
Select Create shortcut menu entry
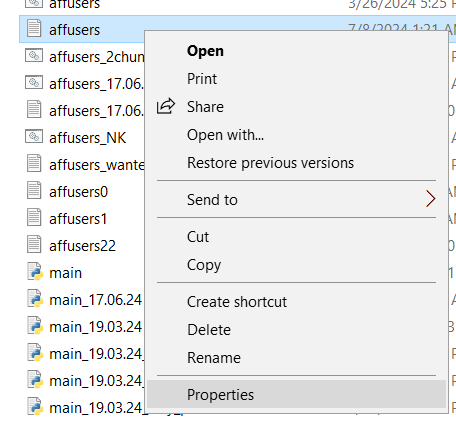237,302
